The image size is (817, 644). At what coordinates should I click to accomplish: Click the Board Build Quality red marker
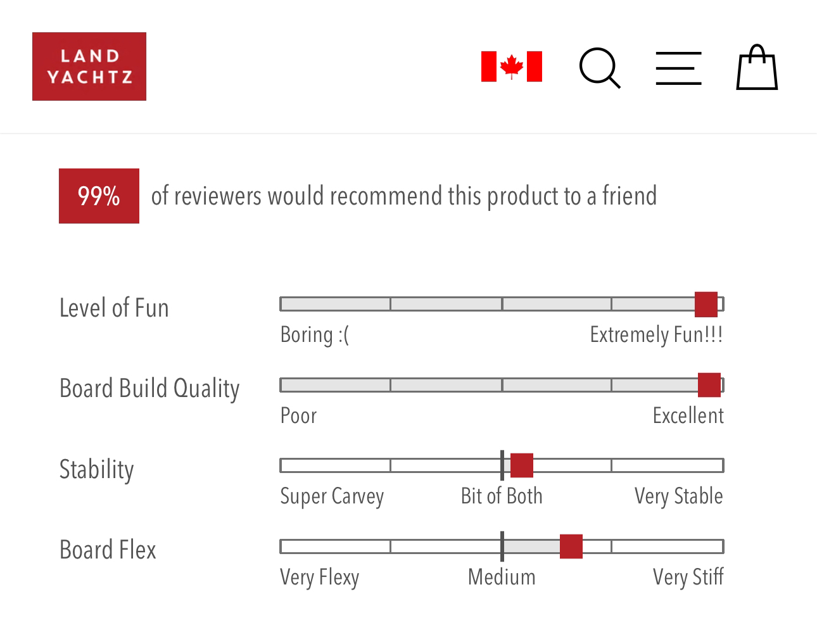709,385
